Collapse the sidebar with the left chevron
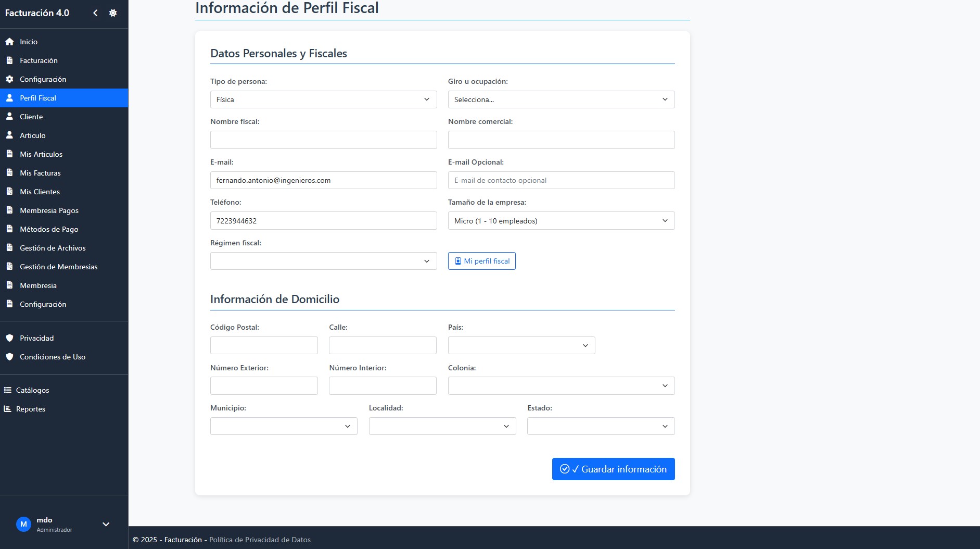 [x=95, y=13]
